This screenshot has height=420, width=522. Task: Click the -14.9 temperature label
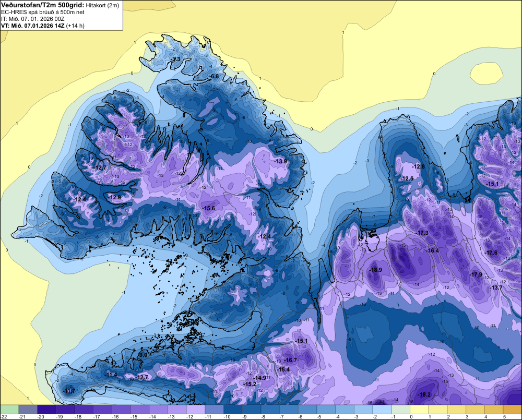click(x=259, y=378)
